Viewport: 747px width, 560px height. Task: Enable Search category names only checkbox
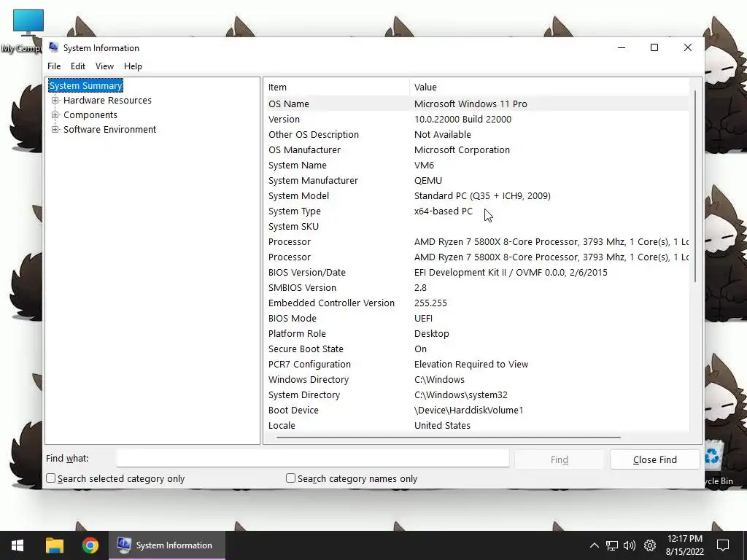tap(290, 478)
